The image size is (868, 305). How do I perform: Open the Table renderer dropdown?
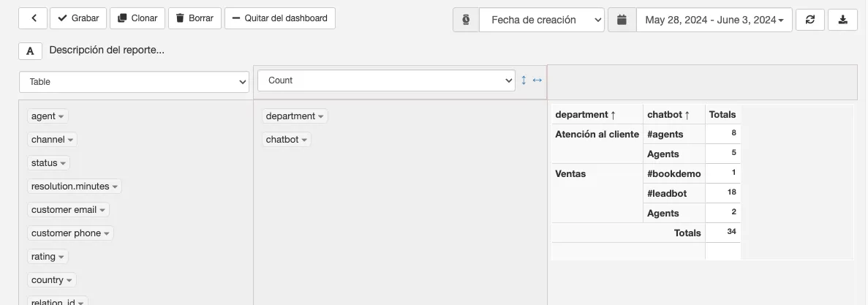tap(134, 82)
